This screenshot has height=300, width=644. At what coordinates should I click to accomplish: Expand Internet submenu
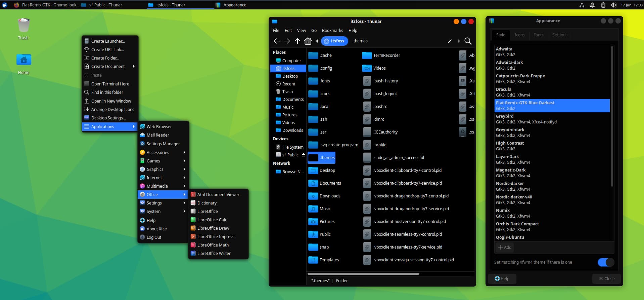pyautogui.click(x=163, y=178)
